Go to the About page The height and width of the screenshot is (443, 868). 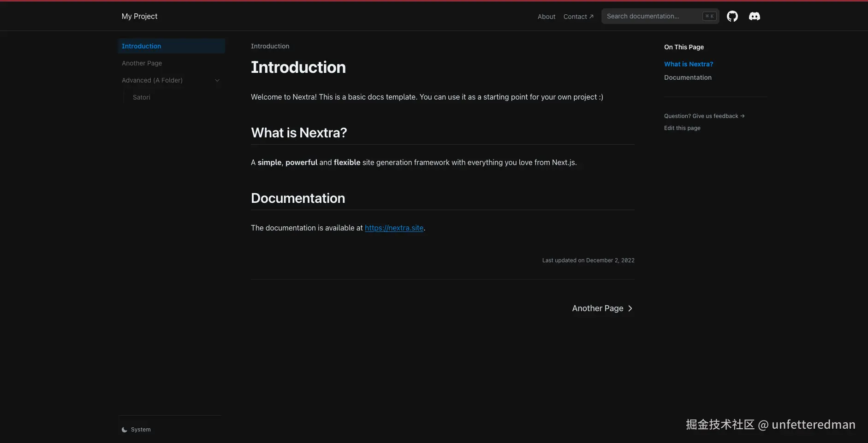547,17
